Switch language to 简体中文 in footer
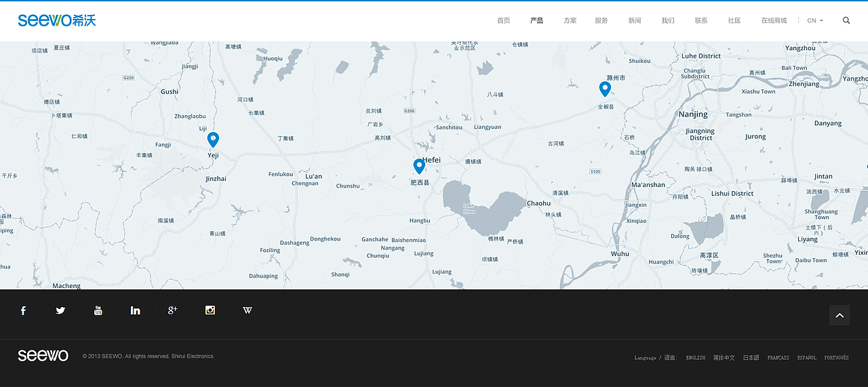 pos(724,358)
